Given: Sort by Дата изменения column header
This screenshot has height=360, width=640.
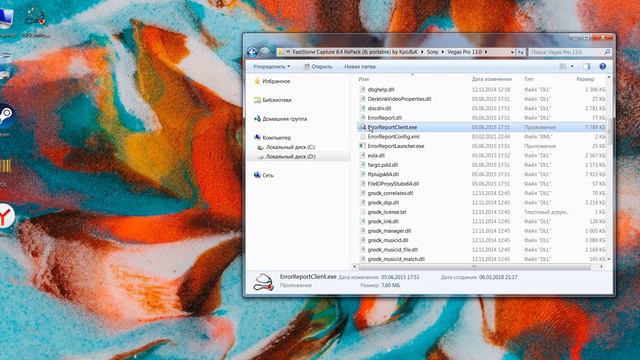Looking at the screenshot, I should [x=491, y=79].
